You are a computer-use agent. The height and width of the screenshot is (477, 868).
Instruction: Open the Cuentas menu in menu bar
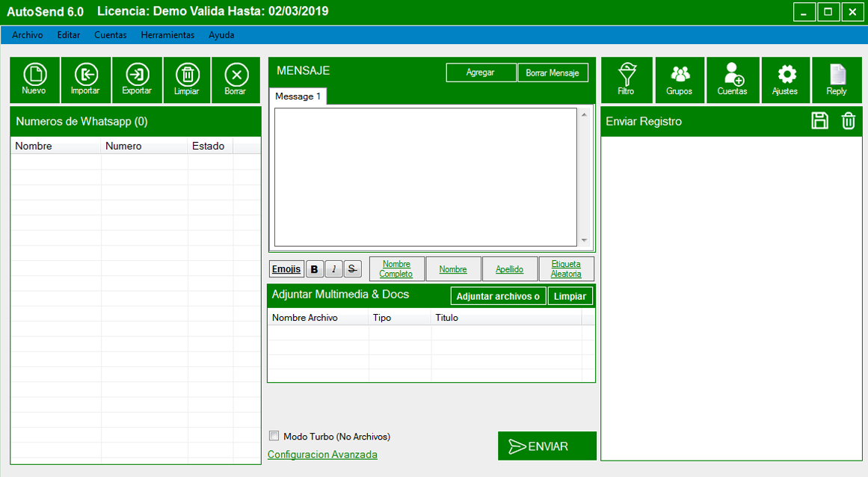tap(110, 35)
